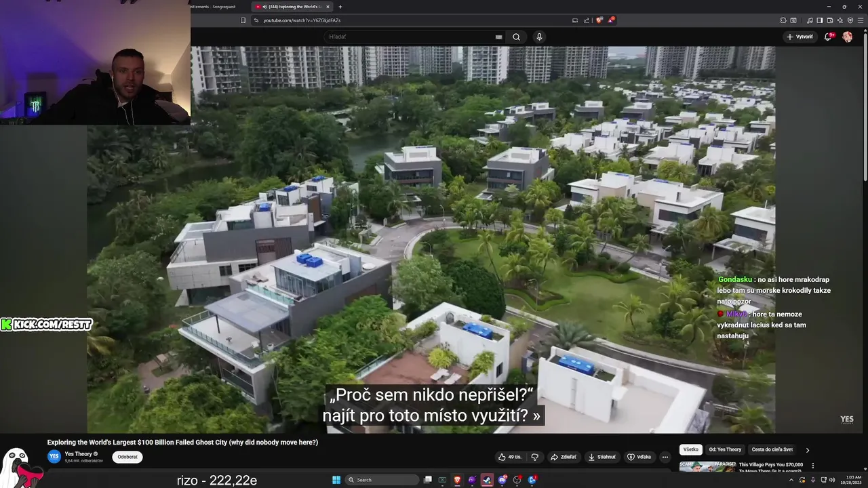
Task: Click the Gondasku chat username
Action: click(x=734, y=279)
